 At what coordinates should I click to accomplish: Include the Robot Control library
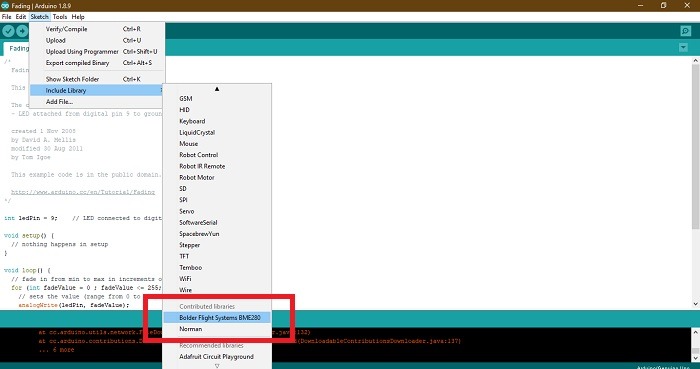217,155
